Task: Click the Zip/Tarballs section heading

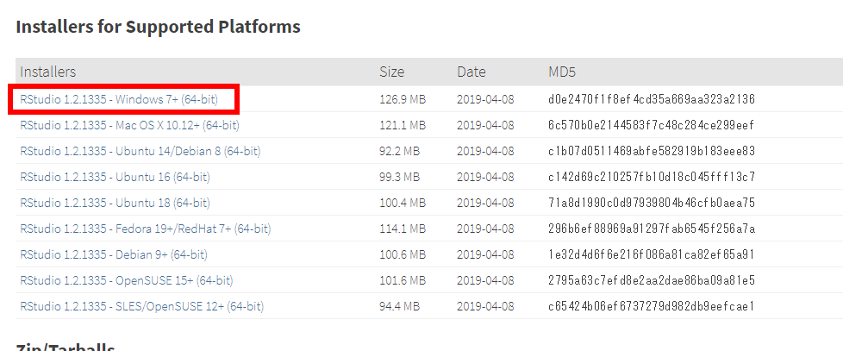Action: tap(66, 347)
